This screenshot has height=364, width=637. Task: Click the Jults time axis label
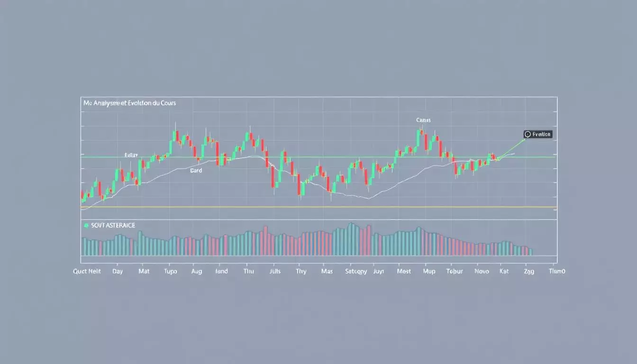click(x=274, y=272)
